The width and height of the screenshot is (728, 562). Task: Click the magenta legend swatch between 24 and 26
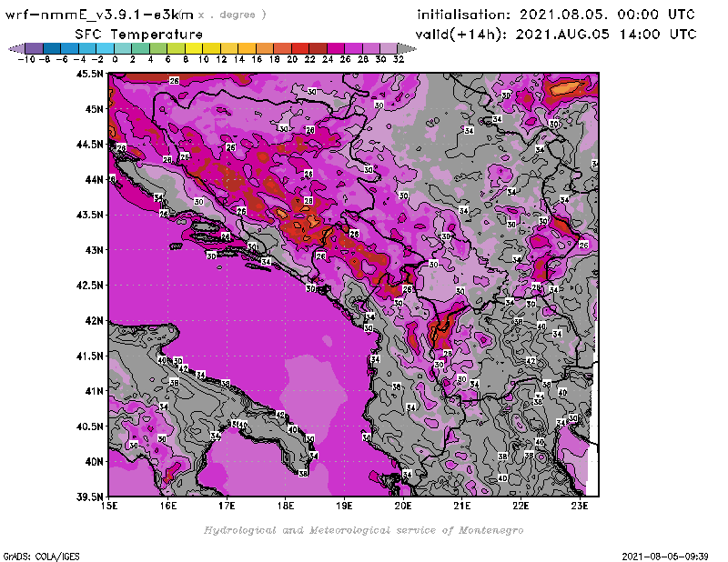pyautogui.click(x=335, y=49)
